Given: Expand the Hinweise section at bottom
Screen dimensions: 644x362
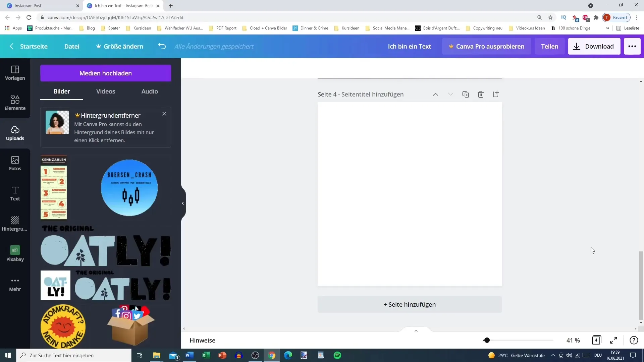Looking at the screenshot, I should click(416, 330).
